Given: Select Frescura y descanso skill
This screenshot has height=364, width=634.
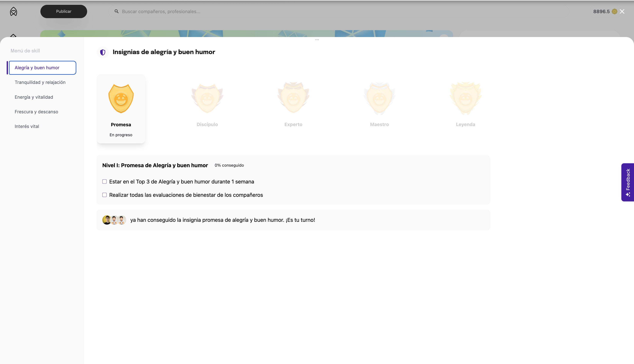Looking at the screenshot, I should tap(36, 112).
